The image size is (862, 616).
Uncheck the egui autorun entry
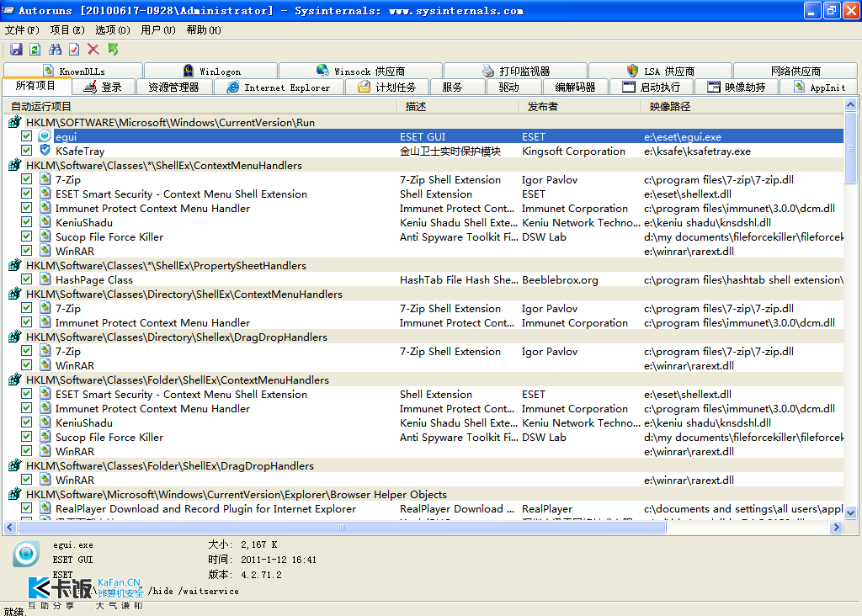[x=26, y=135]
